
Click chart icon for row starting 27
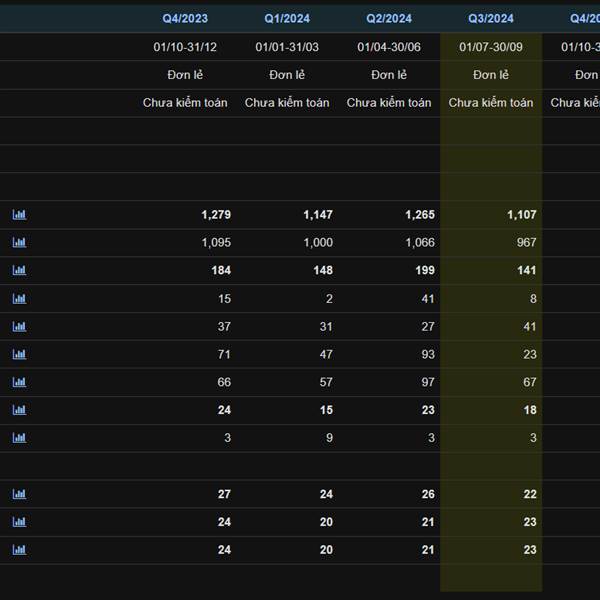coord(19,494)
